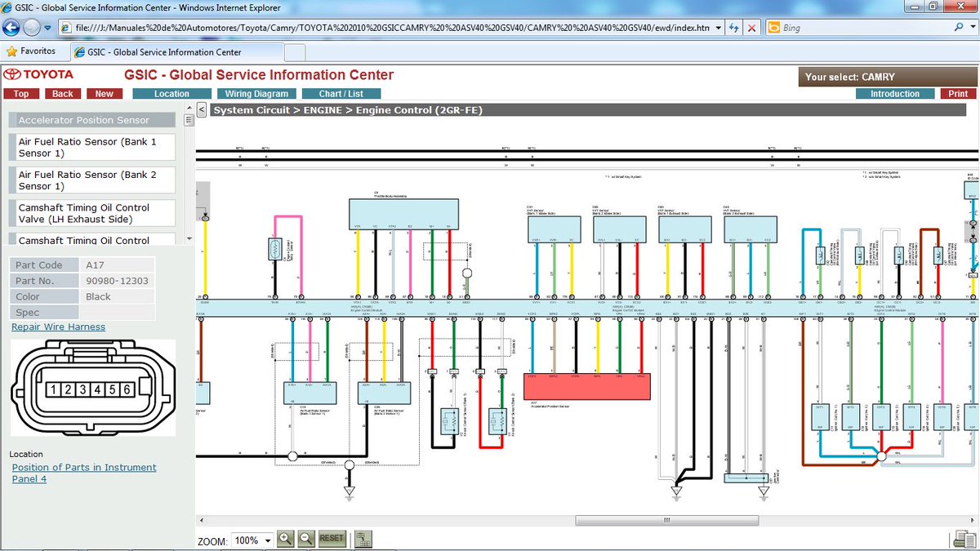Click the Throttle Body Assembly block in diagram
The height and width of the screenshot is (551, 980).
[x=404, y=214]
